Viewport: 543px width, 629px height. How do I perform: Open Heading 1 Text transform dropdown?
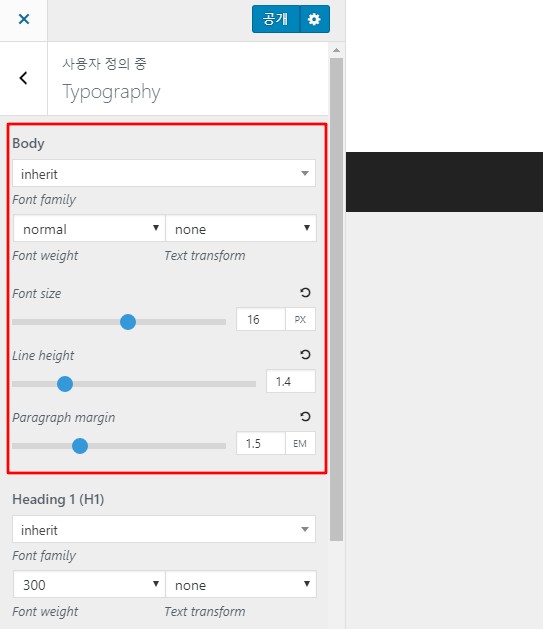[241, 584]
